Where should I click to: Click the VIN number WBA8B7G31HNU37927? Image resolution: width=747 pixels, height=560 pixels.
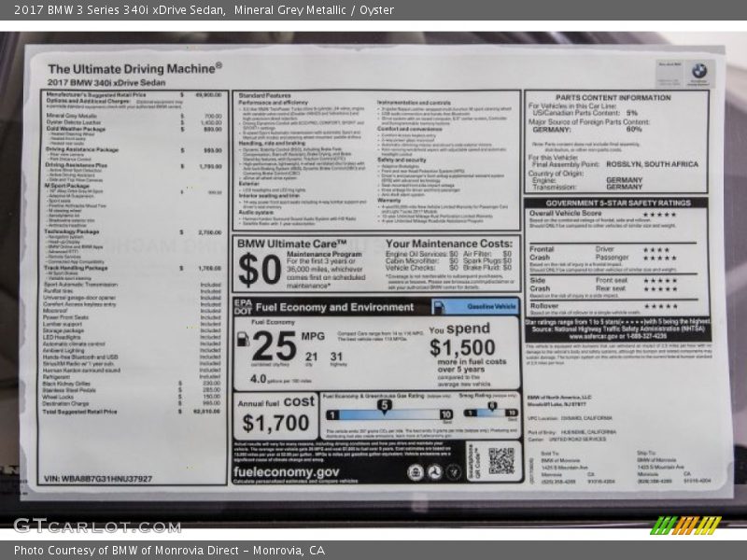98,479
